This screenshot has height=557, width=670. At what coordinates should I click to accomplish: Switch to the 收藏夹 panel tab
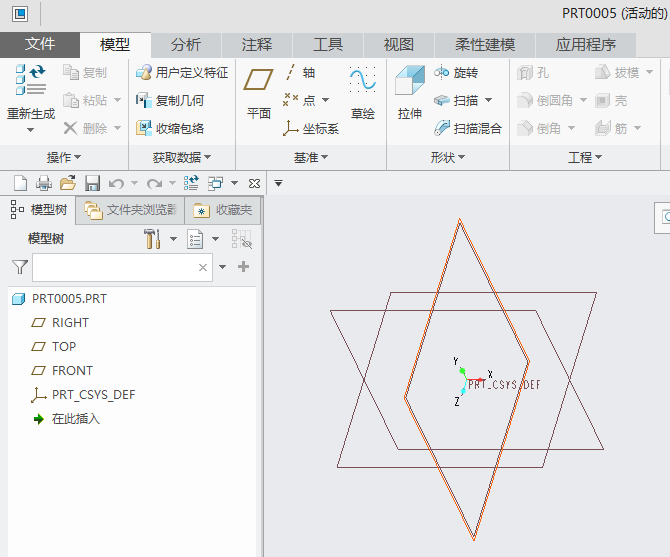tap(224, 210)
